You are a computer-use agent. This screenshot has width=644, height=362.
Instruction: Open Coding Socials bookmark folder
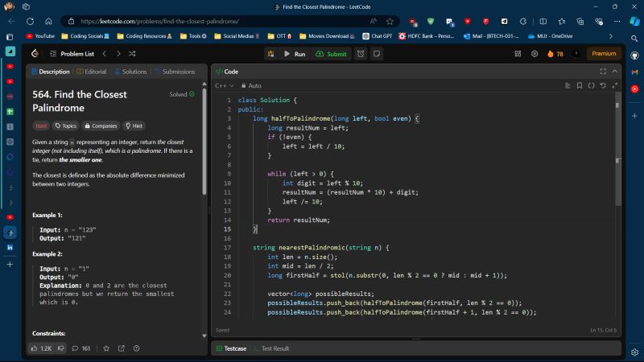pos(85,36)
